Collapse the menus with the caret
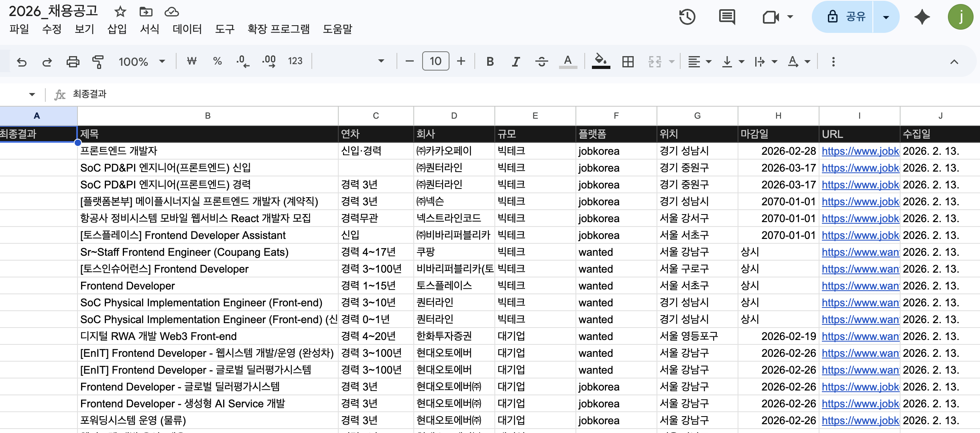The height and width of the screenshot is (433, 980). 954,62
